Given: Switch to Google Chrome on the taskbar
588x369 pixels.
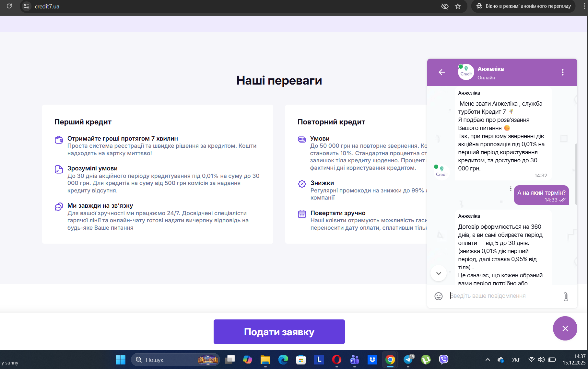Looking at the screenshot, I should coord(390,360).
